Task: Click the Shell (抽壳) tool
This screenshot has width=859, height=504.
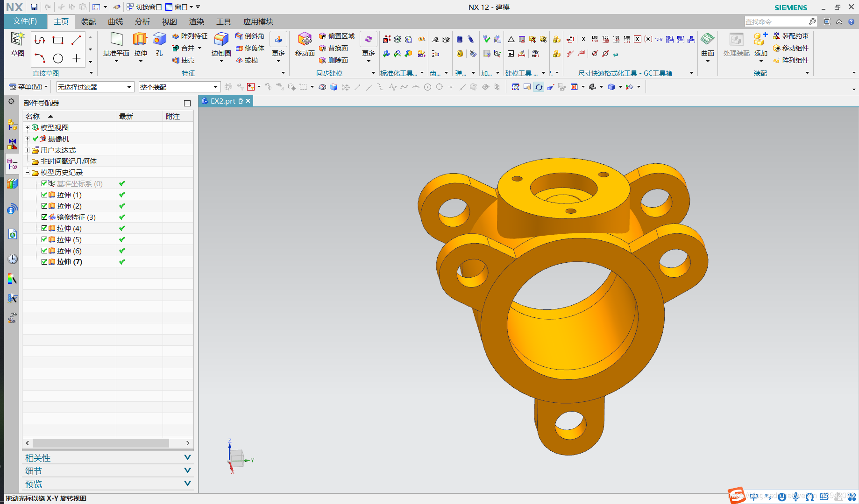Action: click(x=183, y=60)
